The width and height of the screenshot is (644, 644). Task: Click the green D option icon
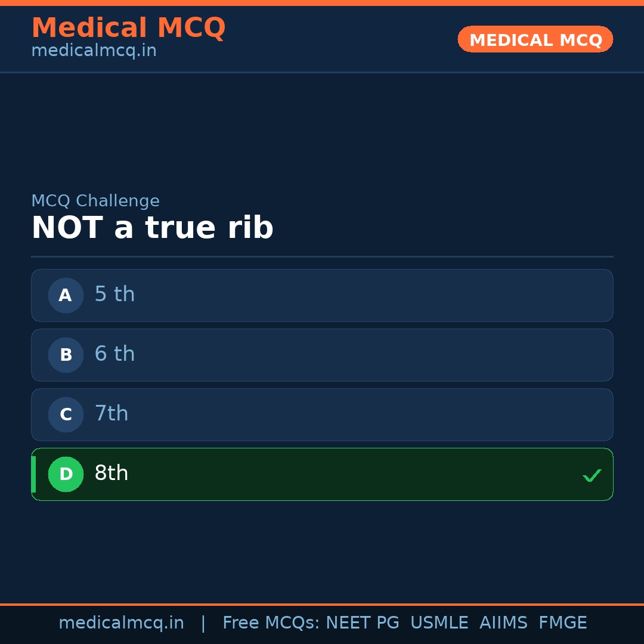point(66,474)
